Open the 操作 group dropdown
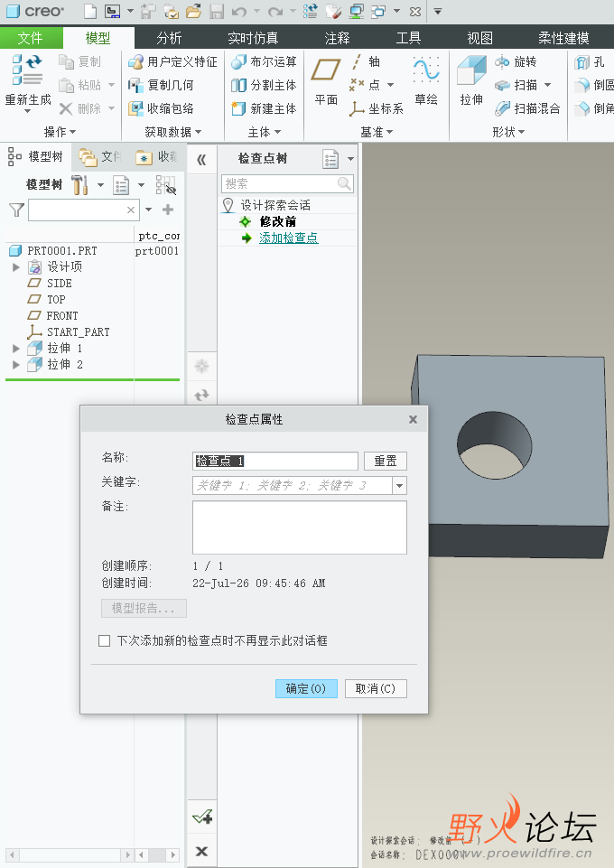Screen dimensions: 614x868 click(60, 132)
